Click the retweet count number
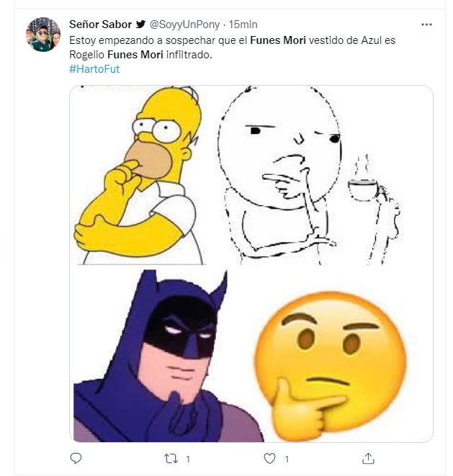Image resolution: width=453 pixels, height=476 pixels. click(x=187, y=458)
